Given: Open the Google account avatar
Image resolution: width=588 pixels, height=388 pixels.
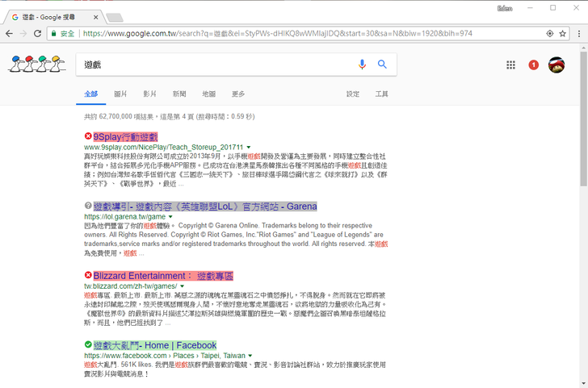Looking at the screenshot, I should pos(556,65).
